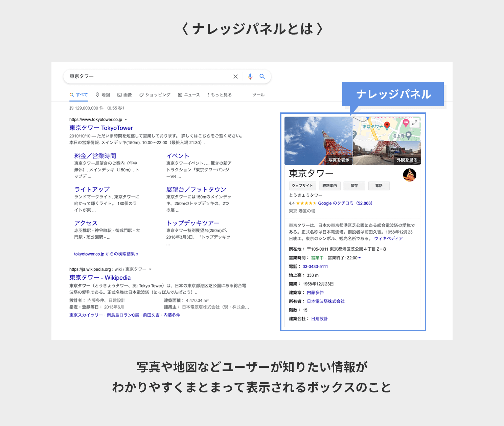Click the red map pin for 東京タワー
Screen dimensions: 504x426
tap(387, 126)
